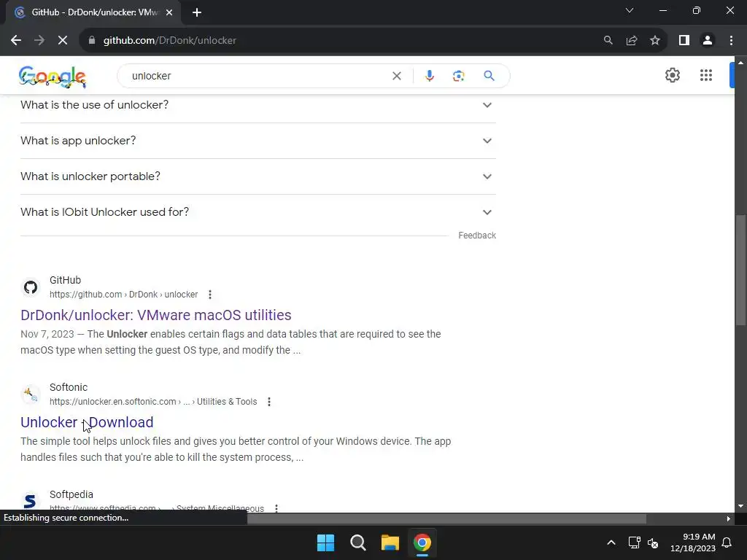Open the Chrome side panel icon
Screen dimensions: 747x560
click(684, 41)
